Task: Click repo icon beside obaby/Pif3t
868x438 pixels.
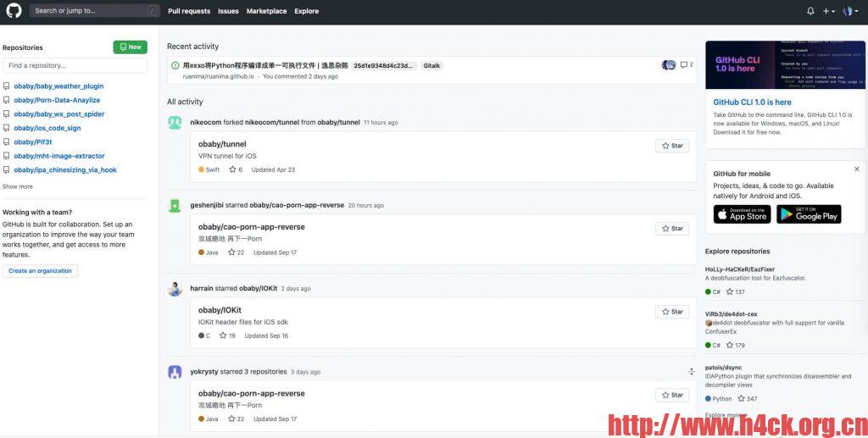Action: (7, 141)
